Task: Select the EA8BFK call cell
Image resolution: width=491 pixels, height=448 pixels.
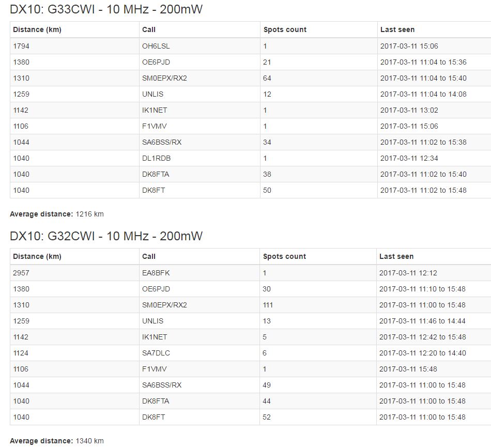Action: (156, 273)
